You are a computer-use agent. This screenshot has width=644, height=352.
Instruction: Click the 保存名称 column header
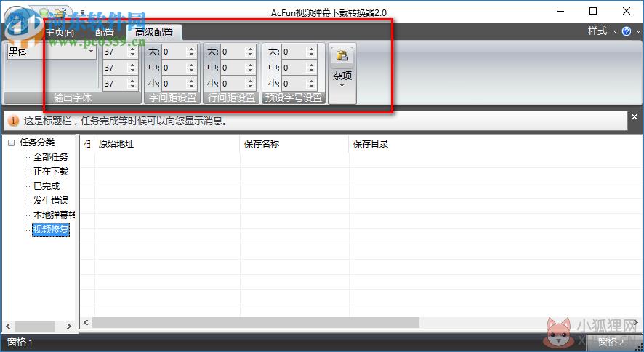pos(294,144)
